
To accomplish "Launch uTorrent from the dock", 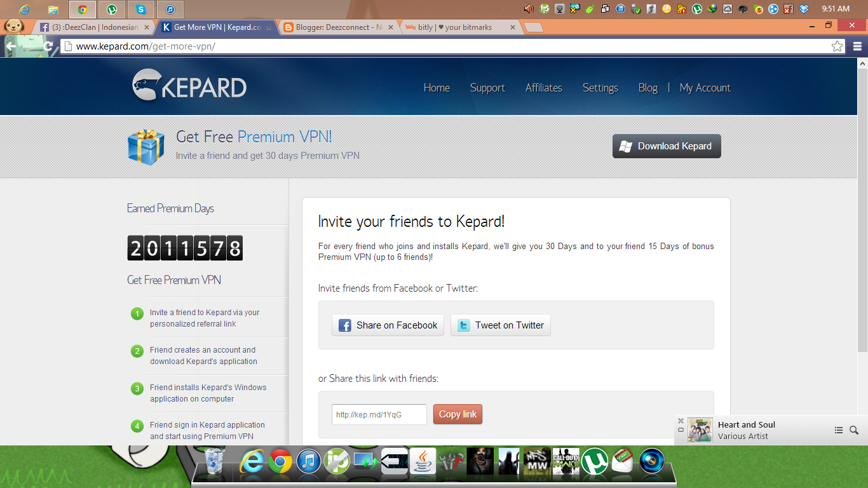I will [595, 461].
